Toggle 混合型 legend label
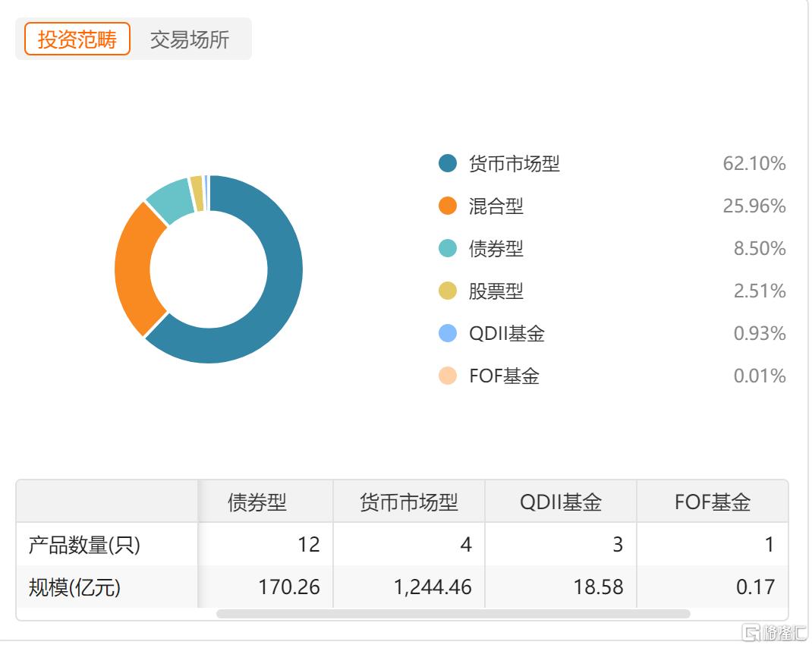The image size is (812, 648). pyautogui.click(x=496, y=206)
